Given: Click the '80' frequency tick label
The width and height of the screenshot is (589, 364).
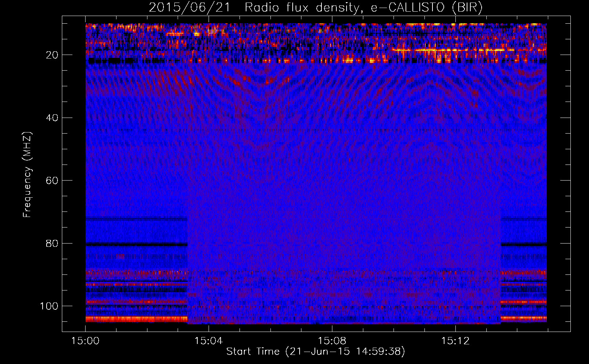Looking at the screenshot, I should [52, 243].
